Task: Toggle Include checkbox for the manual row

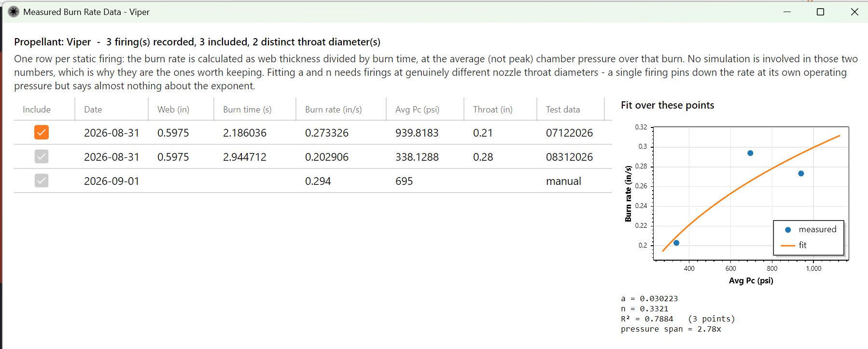Action: (42, 181)
